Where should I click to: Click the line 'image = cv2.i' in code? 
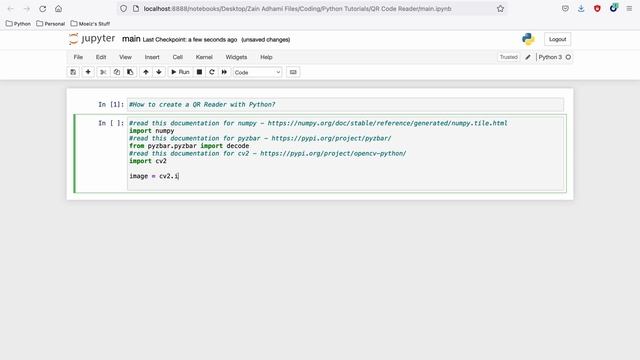[154, 176]
